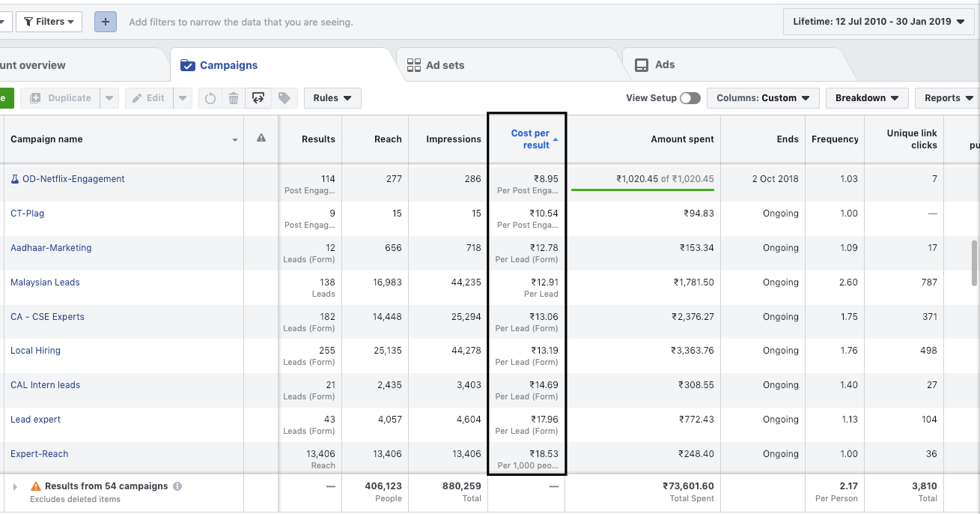The image size is (980, 514).
Task: Click the Duplicate button
Action: [x=61, y=98]
